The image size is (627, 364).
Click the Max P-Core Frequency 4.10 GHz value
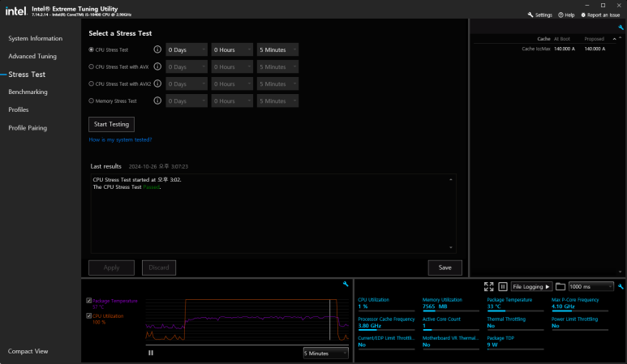click(563, 306)
